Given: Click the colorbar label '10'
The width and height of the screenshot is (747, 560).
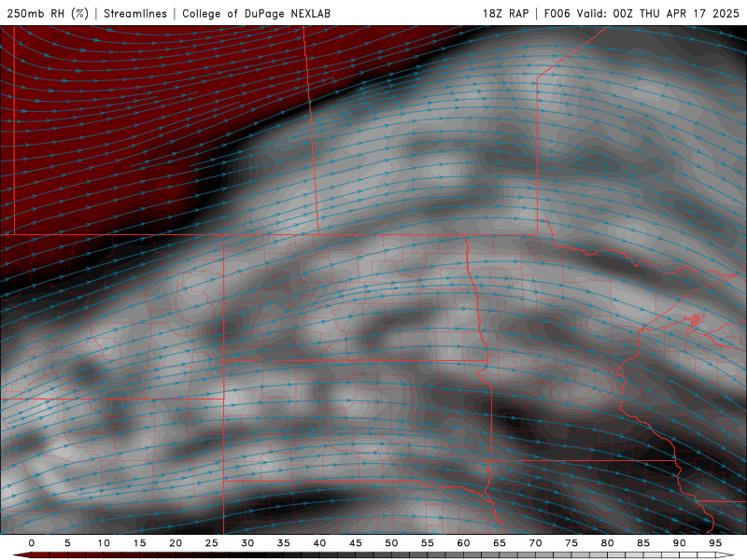Looking at the screenshot, I should 104,543.
